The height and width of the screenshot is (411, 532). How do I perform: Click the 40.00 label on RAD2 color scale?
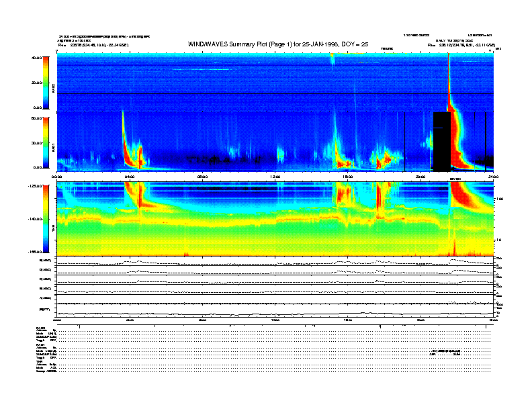(x=37, y=58)
